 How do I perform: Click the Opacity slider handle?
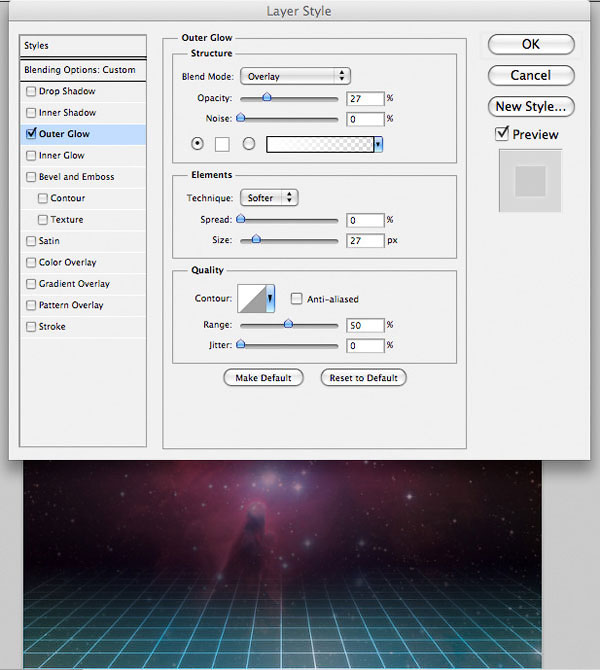click(267, 97)
